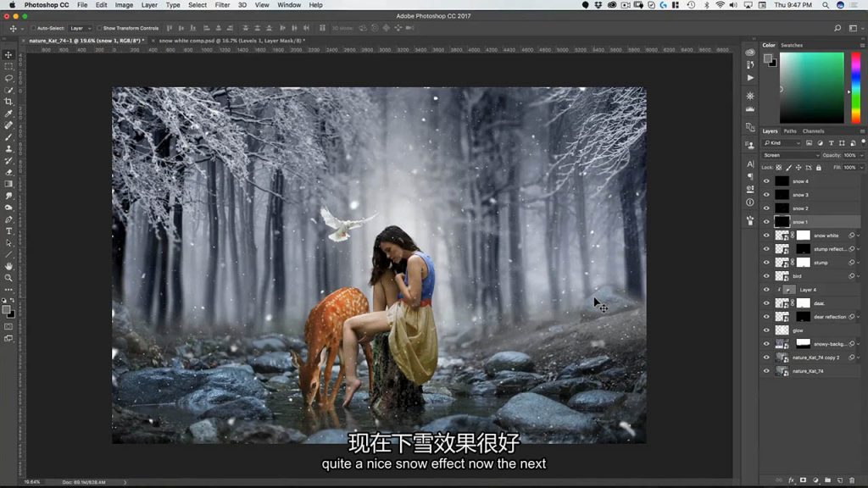Click the snow 1 layer thumbnail
The height and width of the screenshot is (488, 868).
pos(782,222)
